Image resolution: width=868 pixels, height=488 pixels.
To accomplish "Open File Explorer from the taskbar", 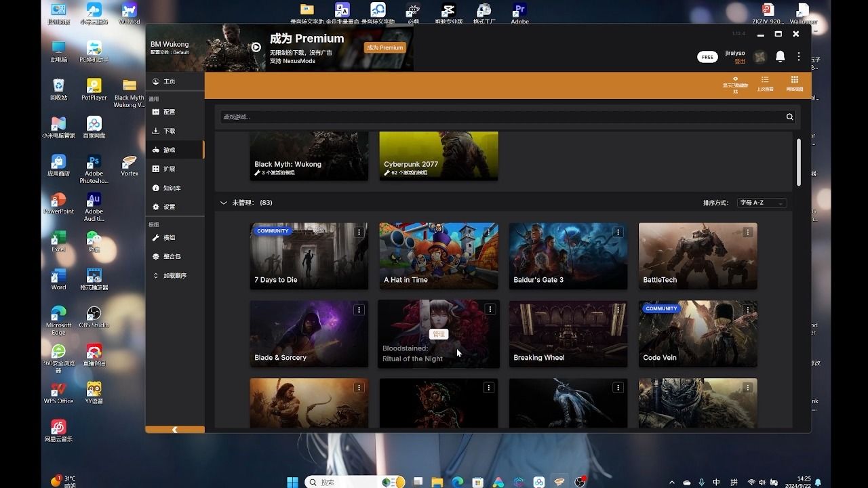I will (x=437, y=482).
